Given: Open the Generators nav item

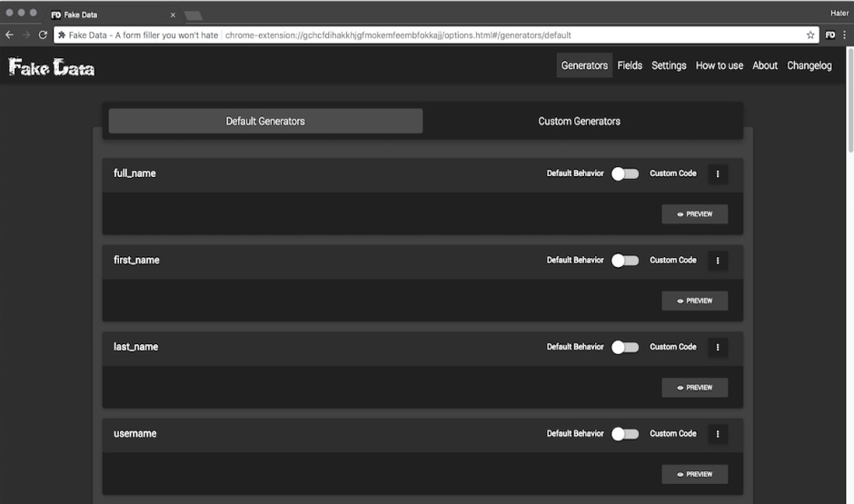Looking at the screenshot, I should pyautogui.click(x=584, y=65).
